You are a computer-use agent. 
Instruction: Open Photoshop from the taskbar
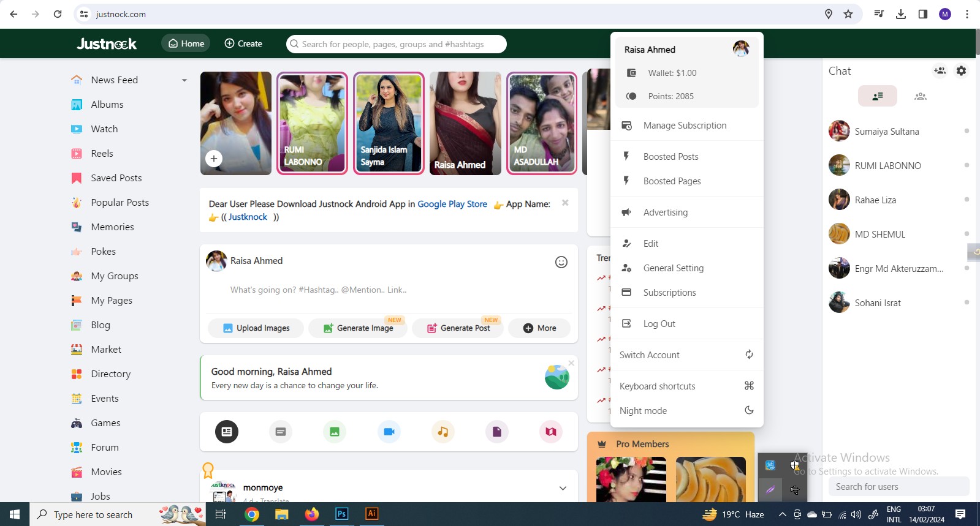[342, 514]
